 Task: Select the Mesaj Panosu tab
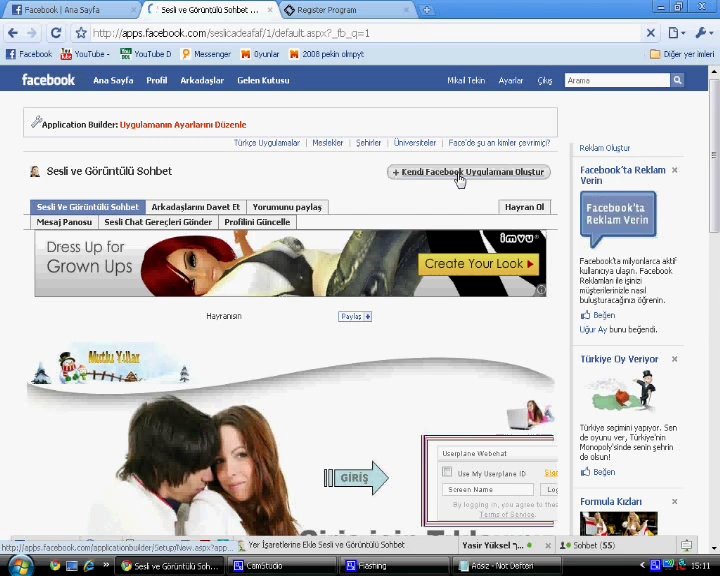(x=64, y=222)
